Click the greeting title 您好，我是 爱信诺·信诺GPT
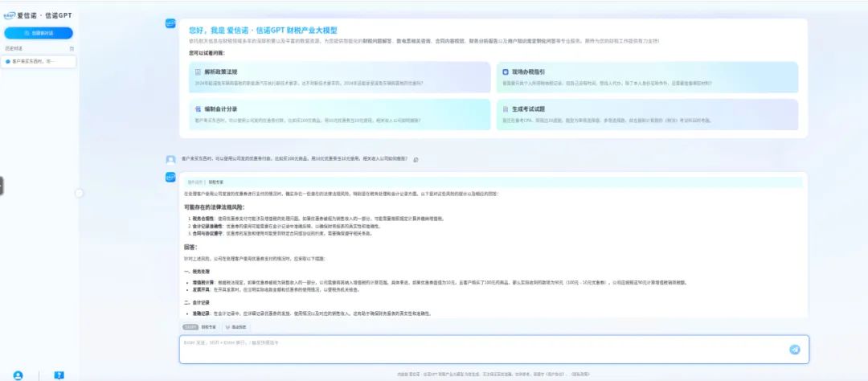Viewport: 868px width, 381px height. click(264, 31)
